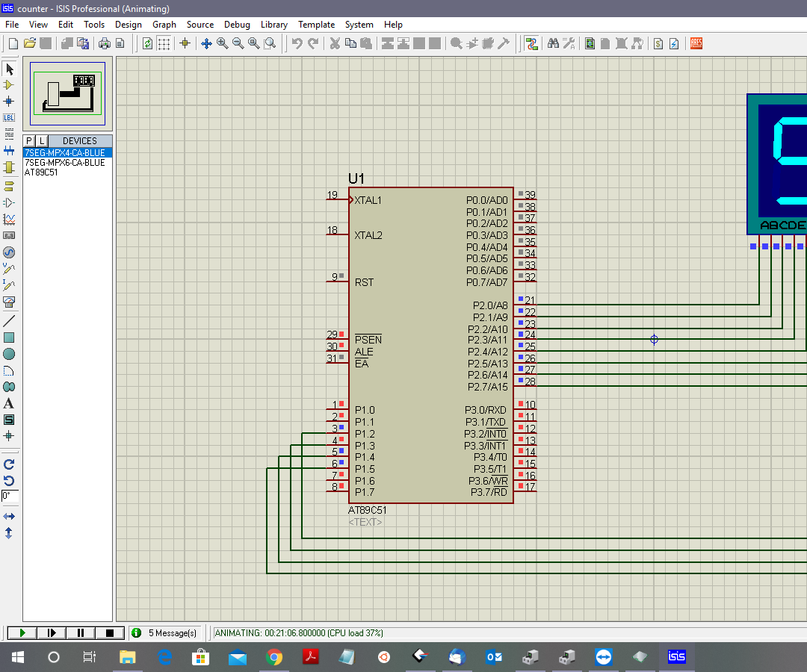Image resolution: width=807 pixels, height=672 pixels.
Task: Select Wire Label mode
Action: [x=9, y=118]
